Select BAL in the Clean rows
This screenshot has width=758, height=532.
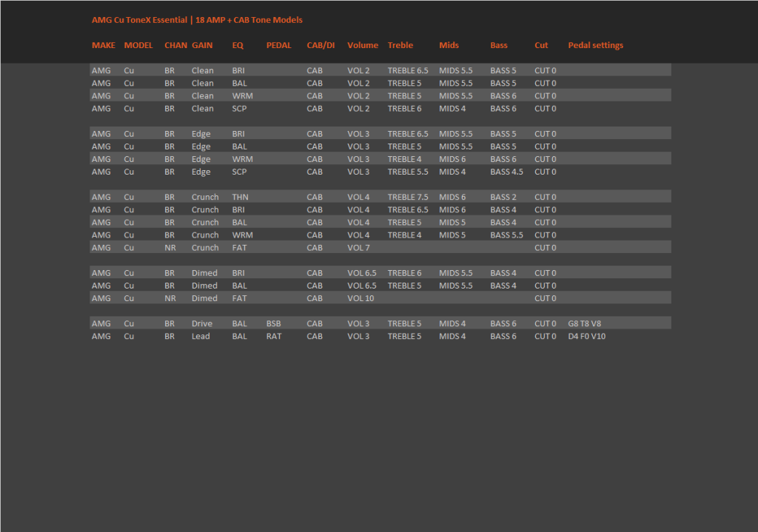coord(239,83)
